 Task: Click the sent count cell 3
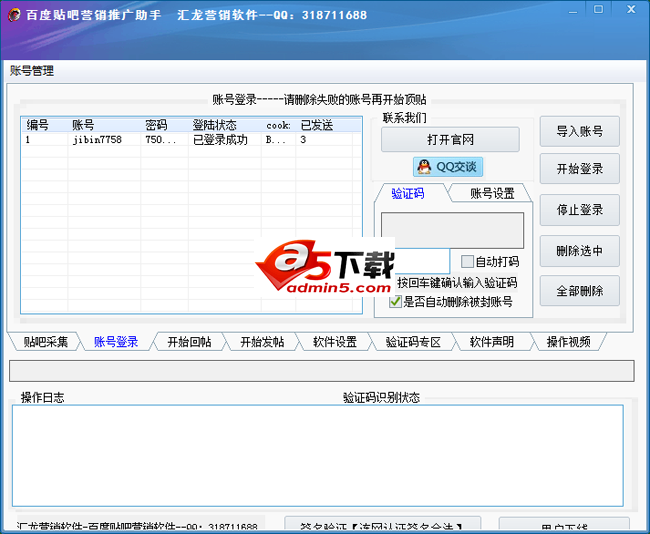303,140
